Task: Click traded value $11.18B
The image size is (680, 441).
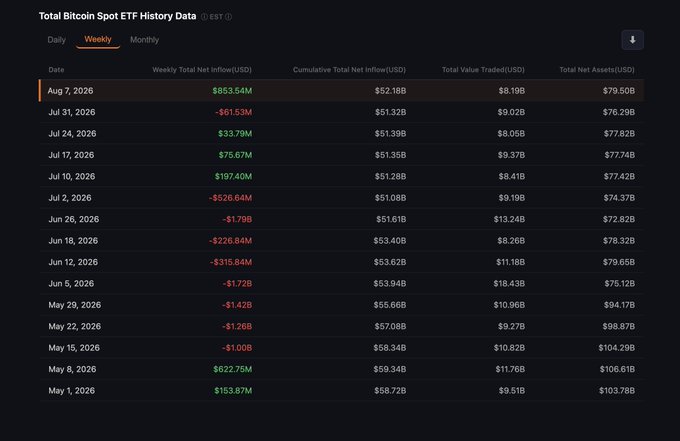Action: click(510, 262)
